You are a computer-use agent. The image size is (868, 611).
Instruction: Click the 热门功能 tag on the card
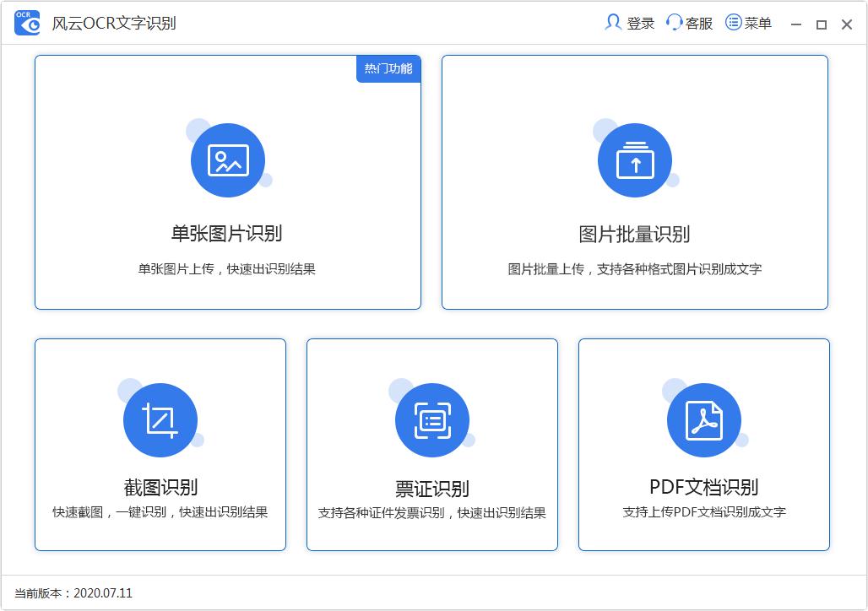[388, 69]
